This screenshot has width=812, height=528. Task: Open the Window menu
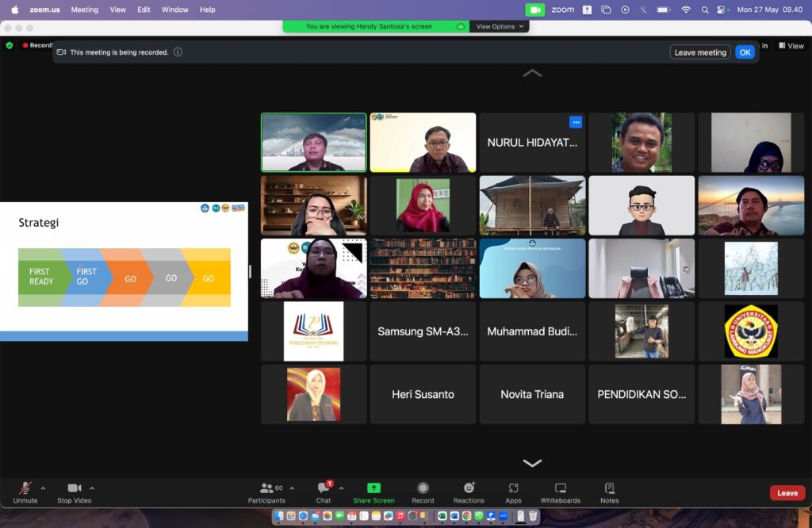pyautogui.click(x=174, y=10)
